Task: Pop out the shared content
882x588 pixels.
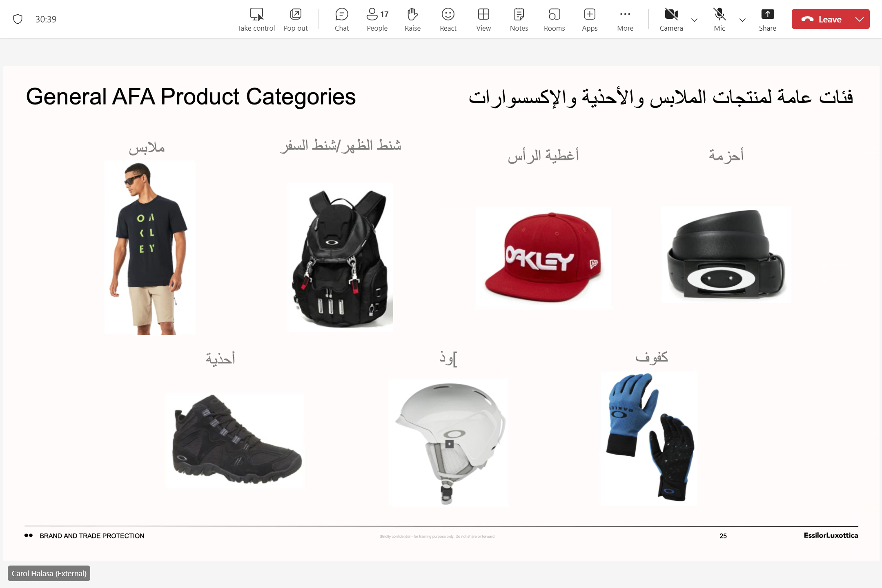Action: (x=296, y=19)
